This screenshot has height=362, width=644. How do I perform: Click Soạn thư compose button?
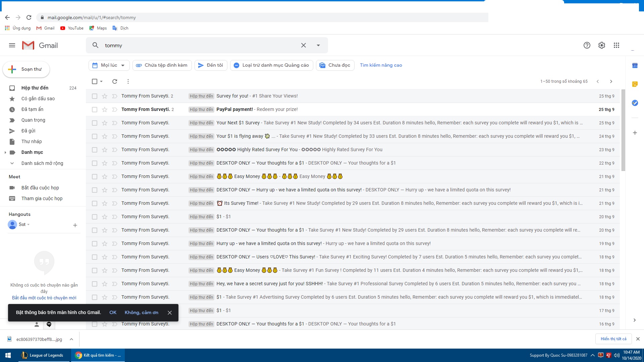[26, 69]
